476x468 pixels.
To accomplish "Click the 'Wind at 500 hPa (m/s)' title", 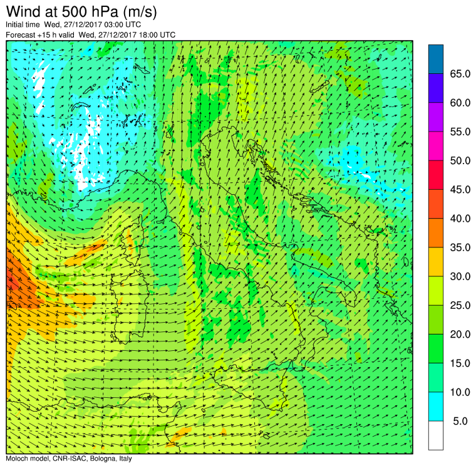I will (x=81, y=12).
